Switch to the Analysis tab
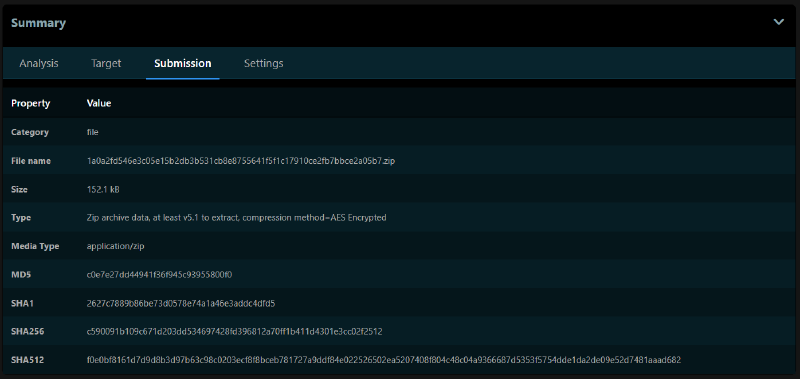Image resolution: width=800 pixels, height=379 pixels. tap(39, 63)
